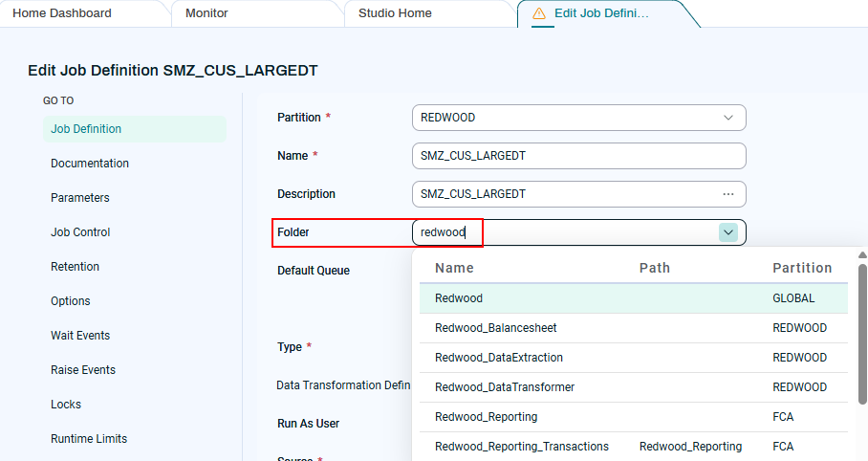
Task: Select the Redwood_Balancesheet folder row
Action: 633,328
